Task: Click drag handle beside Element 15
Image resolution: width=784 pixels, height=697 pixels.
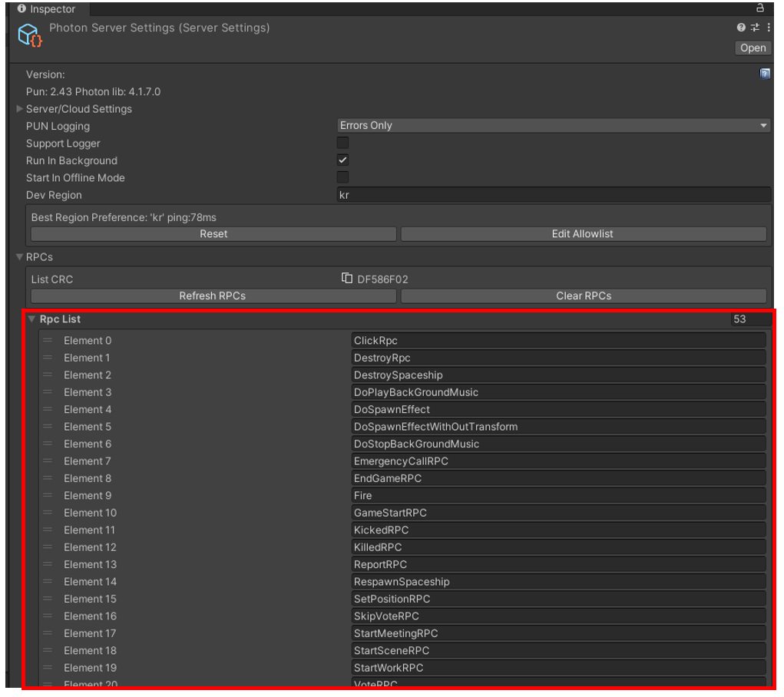Action: (48, 599)
